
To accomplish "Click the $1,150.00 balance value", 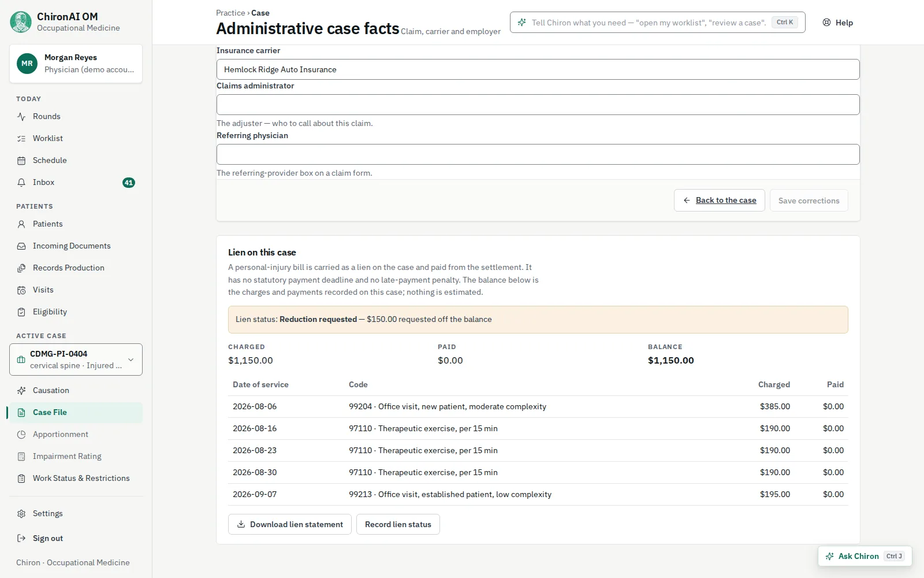I will tap(670, 361).
